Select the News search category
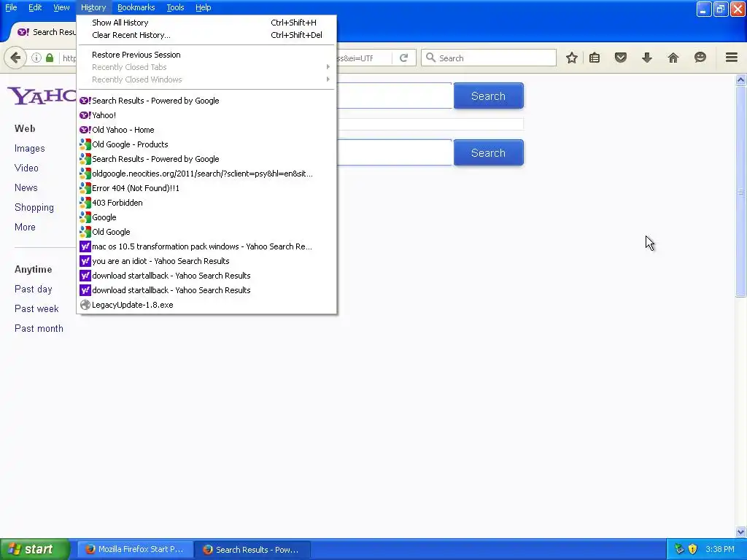The image size is (747, 560). (26, 187)
